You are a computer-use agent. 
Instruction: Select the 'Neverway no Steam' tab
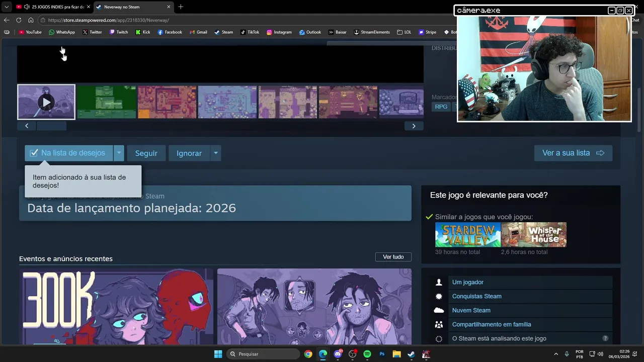click(x=133, y=7)
